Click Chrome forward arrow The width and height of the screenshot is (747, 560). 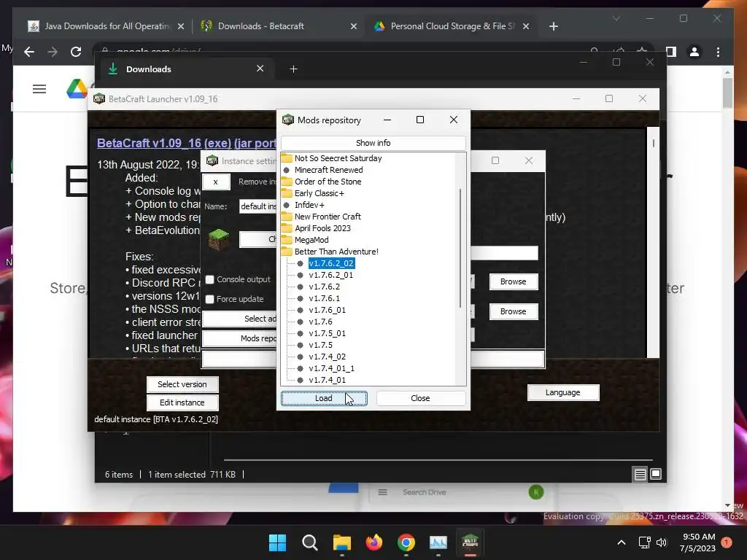(53, 52)
